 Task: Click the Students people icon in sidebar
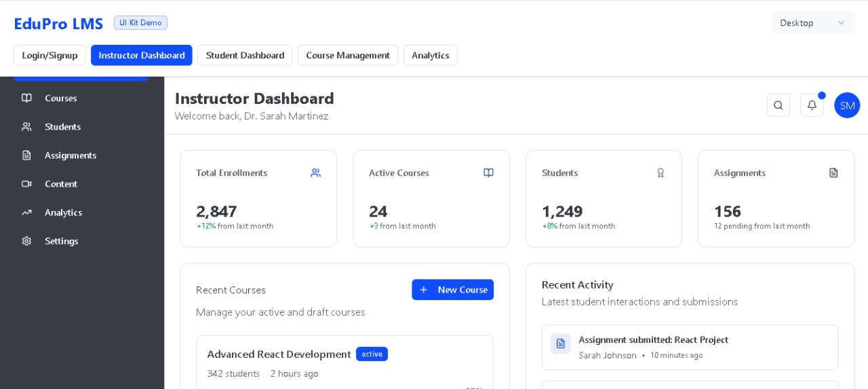pos(26,127)
